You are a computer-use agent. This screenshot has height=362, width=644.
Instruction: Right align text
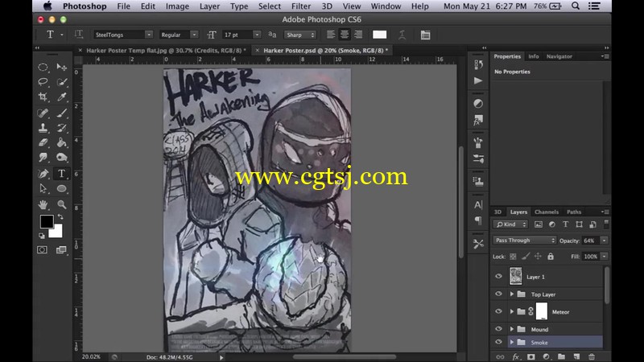(x=358, y=35)
